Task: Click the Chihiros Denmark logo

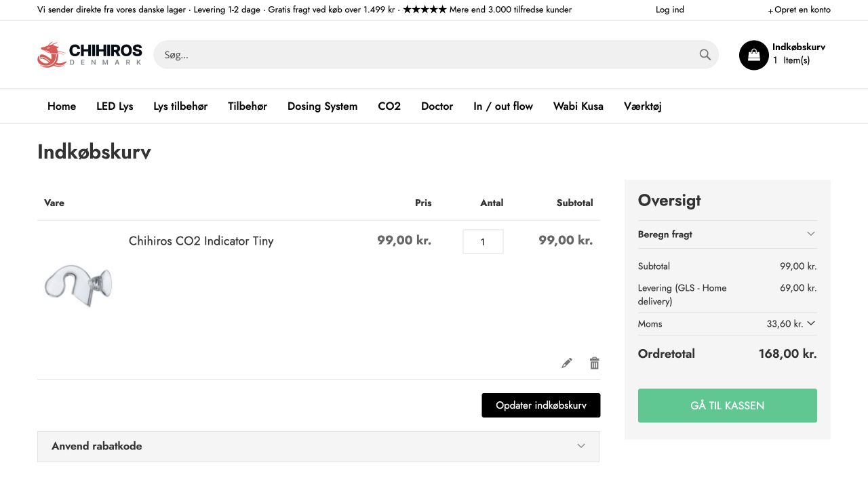Action: coord(90,54)
